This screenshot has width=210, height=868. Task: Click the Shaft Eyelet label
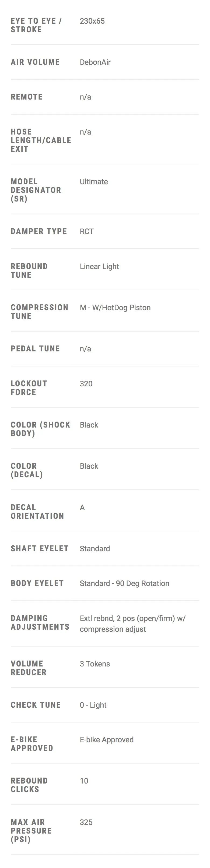pyautogui.click(x=39, y=549)
